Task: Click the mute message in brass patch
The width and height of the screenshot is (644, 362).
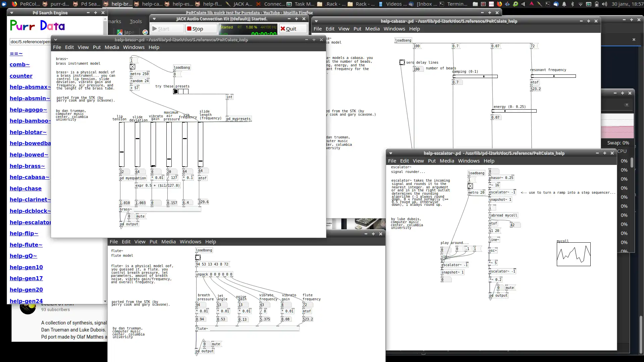Action: [x=141, y=216]
